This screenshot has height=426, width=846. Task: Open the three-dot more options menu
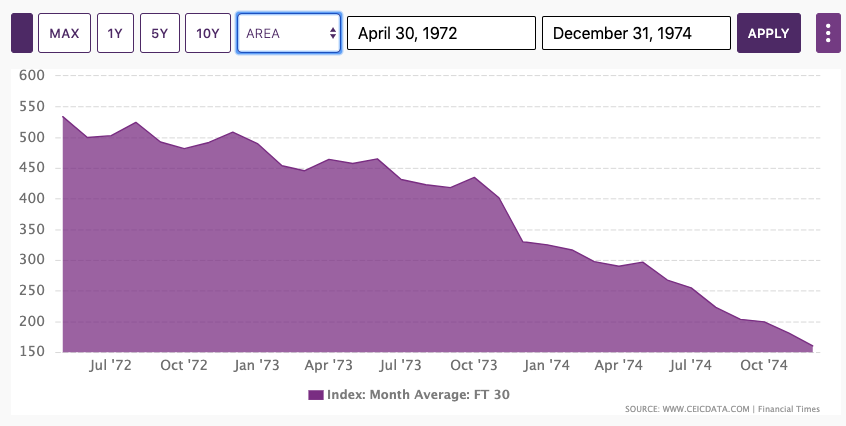tap(828, 33)
